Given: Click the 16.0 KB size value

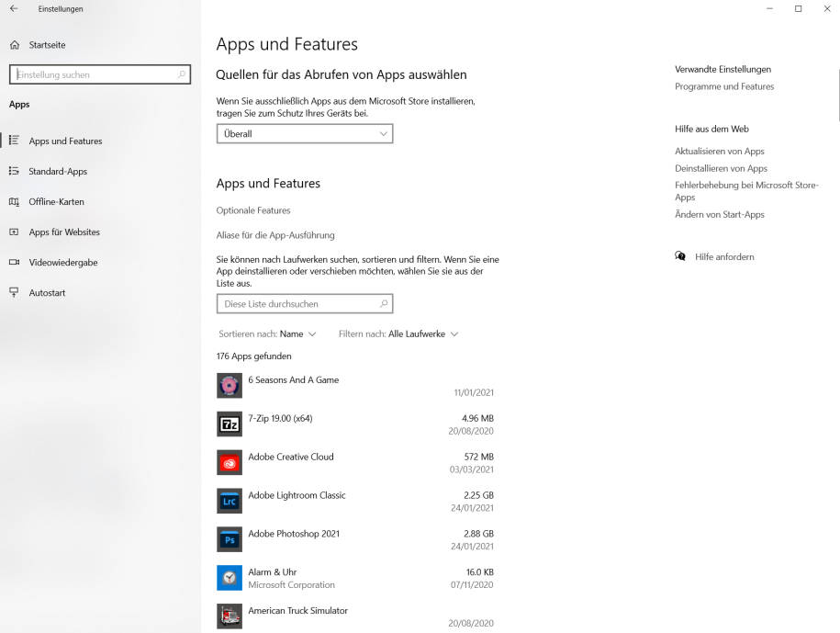Looking at the screenshot, I should pos(480,571).
